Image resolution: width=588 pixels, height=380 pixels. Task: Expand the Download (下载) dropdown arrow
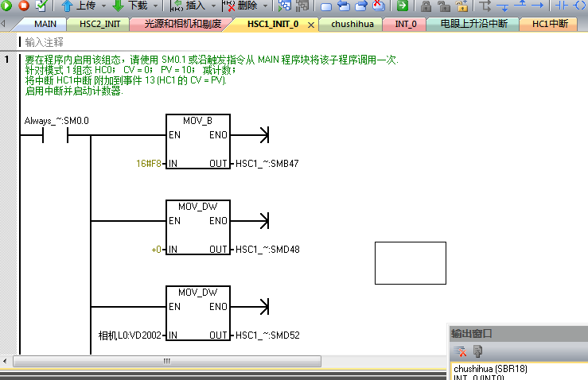[155, 6]
